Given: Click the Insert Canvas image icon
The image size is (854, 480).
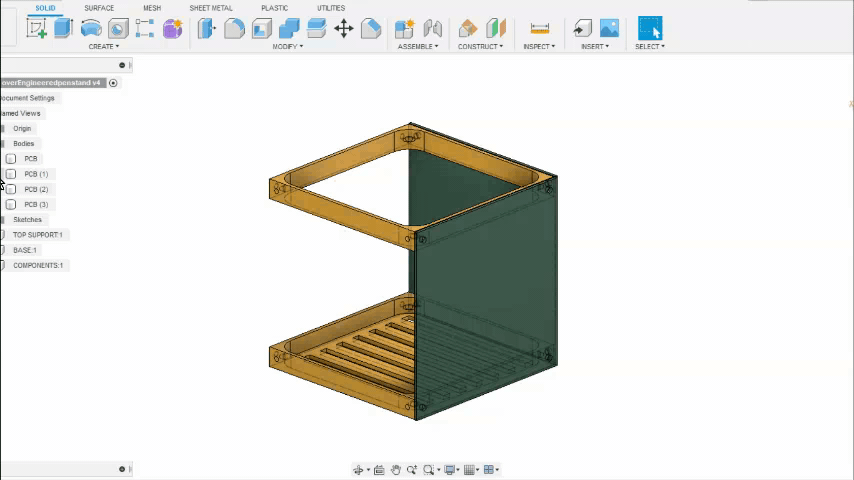Looking at the screenshot, I should [x=609, y=28].
